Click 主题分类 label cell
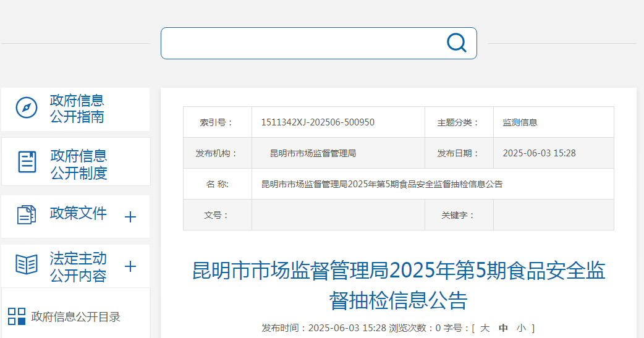The height and width of the screenshot is (338, 644). click(459, 122)
